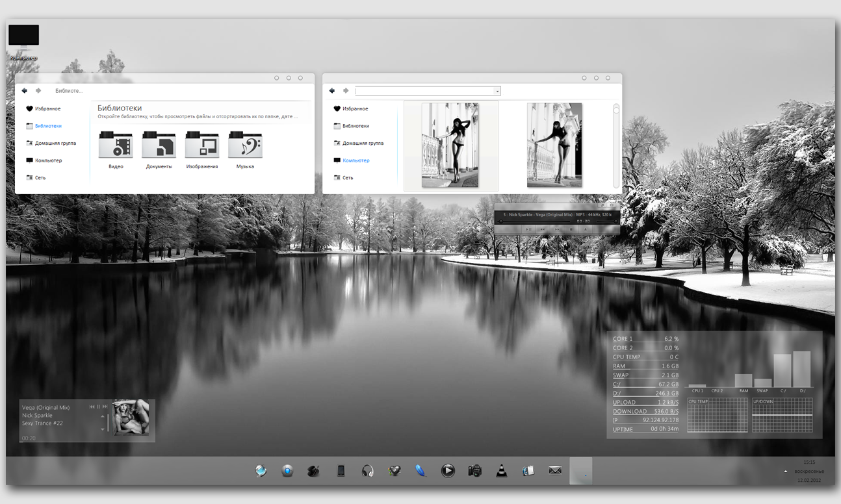
Task: Go back in the Библиотеки window
Action: (24, 91)
